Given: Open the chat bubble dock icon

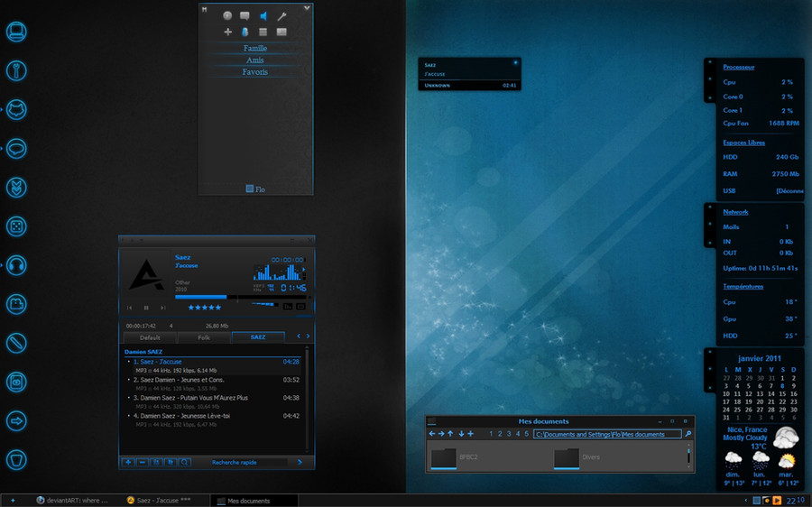Looking at the screenshot, I should tap(16, 149).
